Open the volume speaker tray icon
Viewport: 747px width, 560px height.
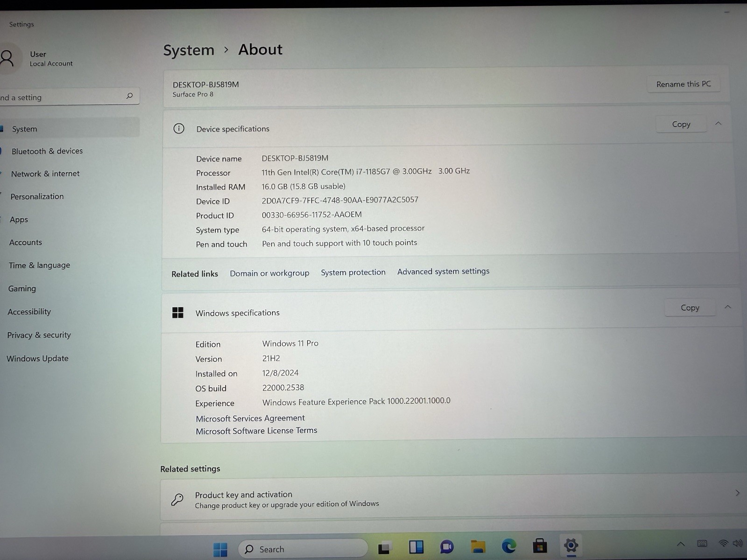coord(738,543)
